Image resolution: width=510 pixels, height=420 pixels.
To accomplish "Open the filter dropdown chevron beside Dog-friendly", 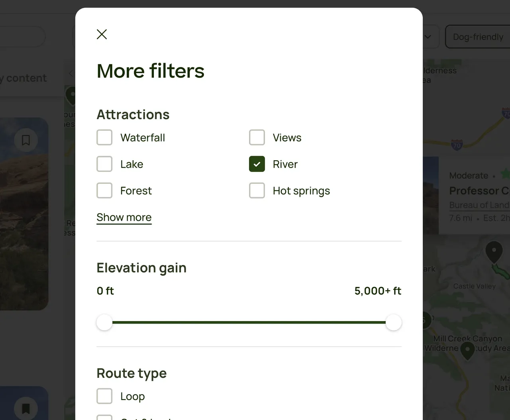I will (428, 37).
